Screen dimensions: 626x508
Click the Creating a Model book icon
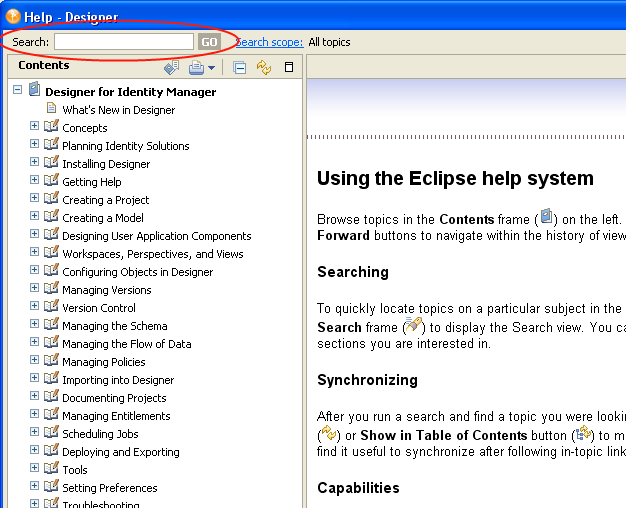click(51, 215)
